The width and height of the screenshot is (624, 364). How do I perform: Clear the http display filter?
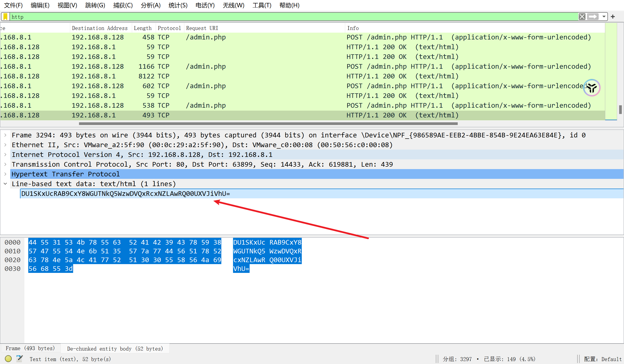point(582,17)
